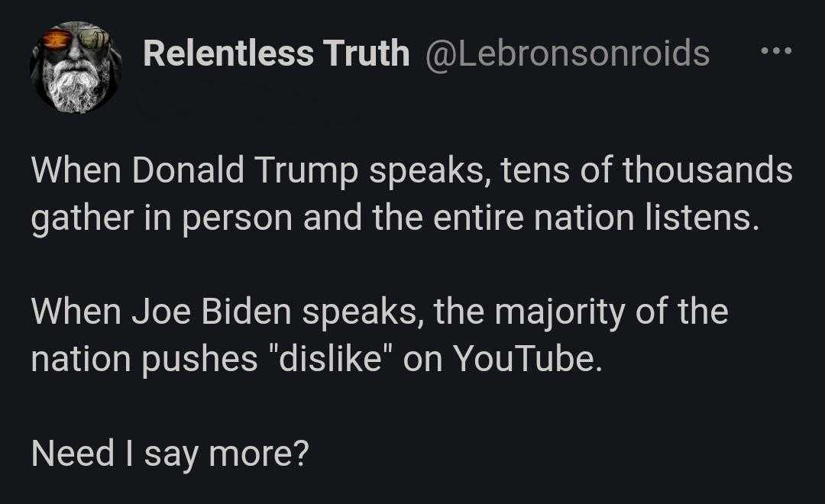The width and height of the screenshot is (825, 504).
Task: Open the Relentless Truth profile name
Action: tap(277, 53)
